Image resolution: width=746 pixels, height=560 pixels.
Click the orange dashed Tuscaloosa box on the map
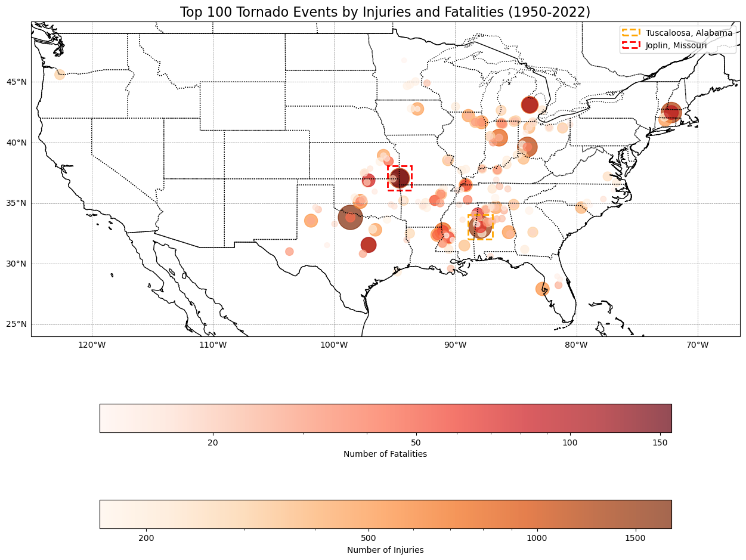pos(480,227)
